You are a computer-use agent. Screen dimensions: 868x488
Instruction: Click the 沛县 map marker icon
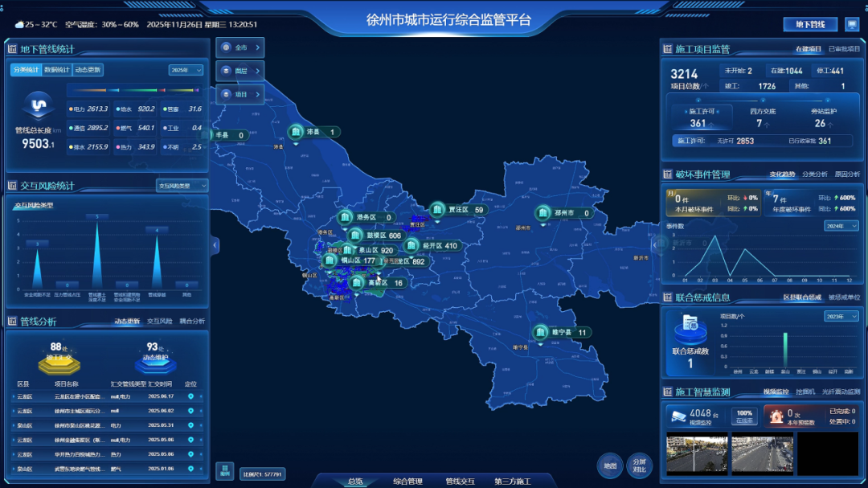[x=296, y=132]
